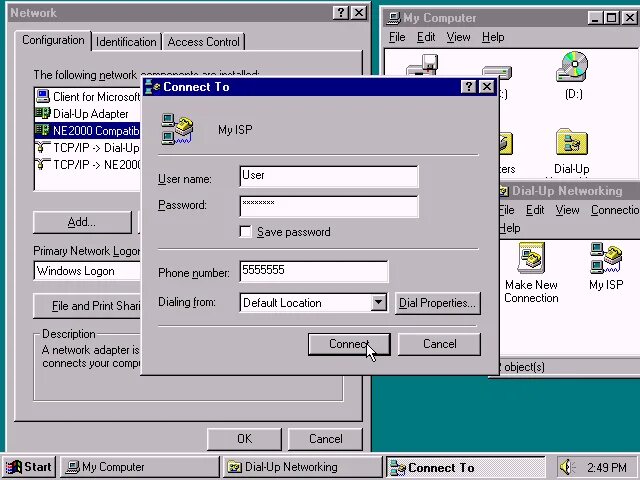The image size is (640, 480).
Task: Click Add button in Network dialog
Action: 82,222
